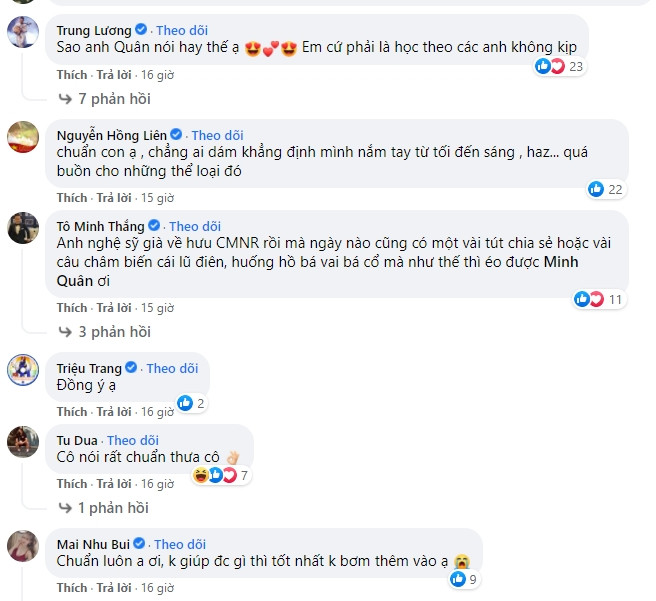656x601 pixels.
Task: Click the like reaction on Triệu Trang's comment
Action: [x=184, y=403]
